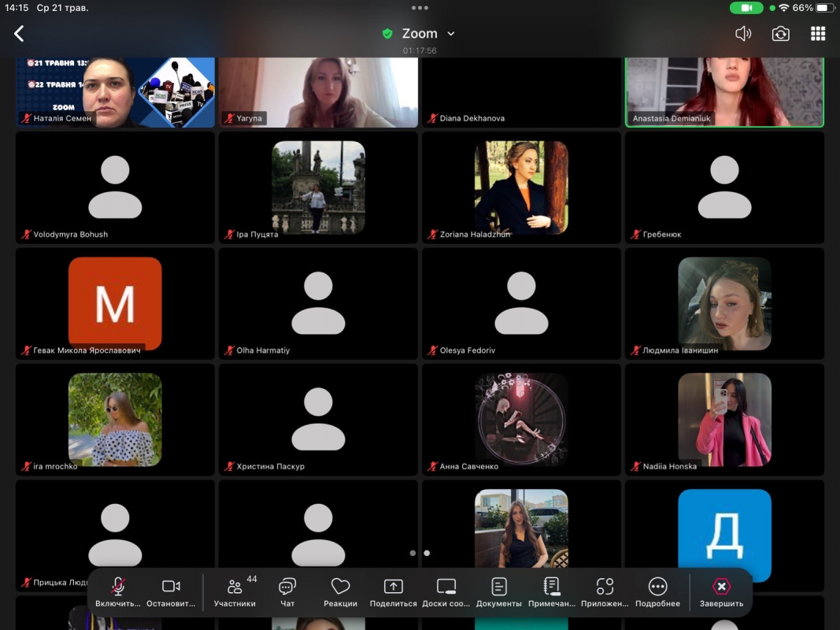Open the Whiteboards icon

tap(446, 592)
